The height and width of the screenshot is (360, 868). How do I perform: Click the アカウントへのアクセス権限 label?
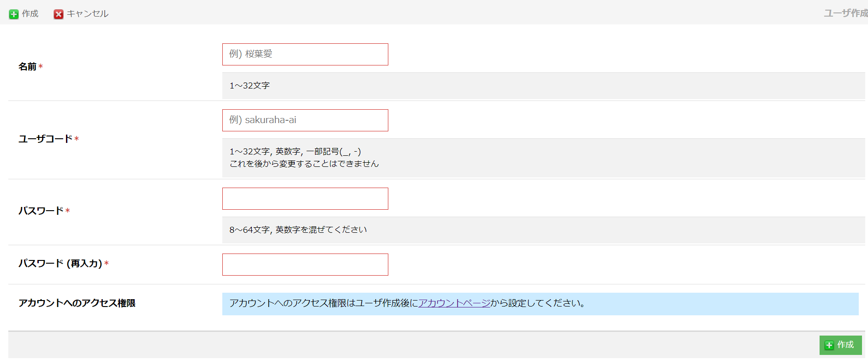[77, 303]
